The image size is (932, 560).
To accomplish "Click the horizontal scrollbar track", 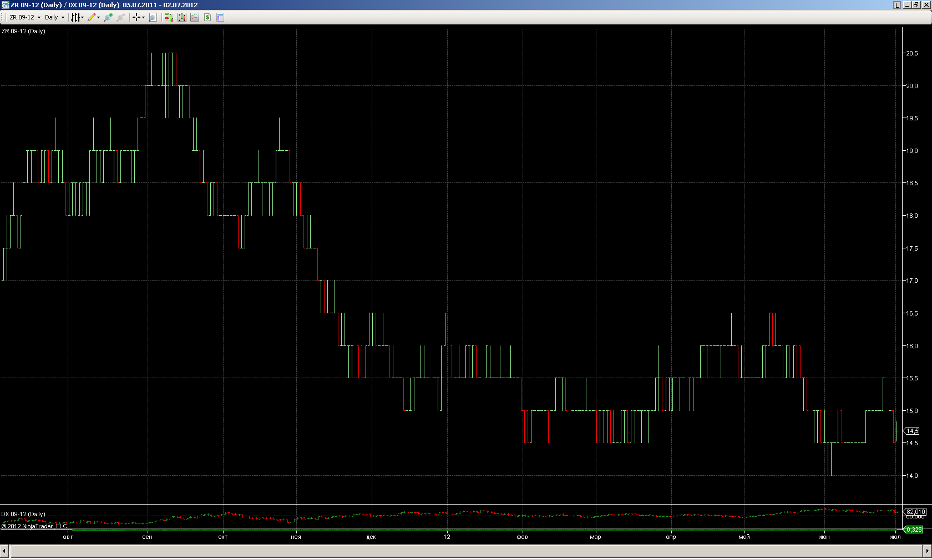I will [466, 551].
